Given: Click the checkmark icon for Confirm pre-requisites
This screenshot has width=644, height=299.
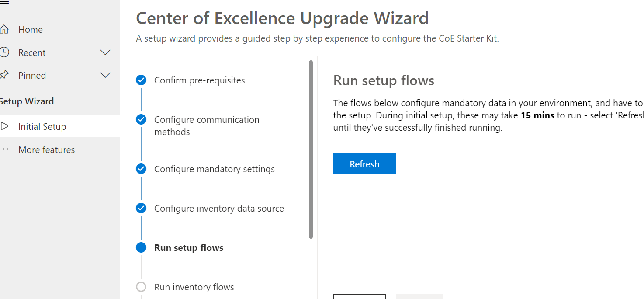Looking at the screenshot, I should click(x=141, y=80).
